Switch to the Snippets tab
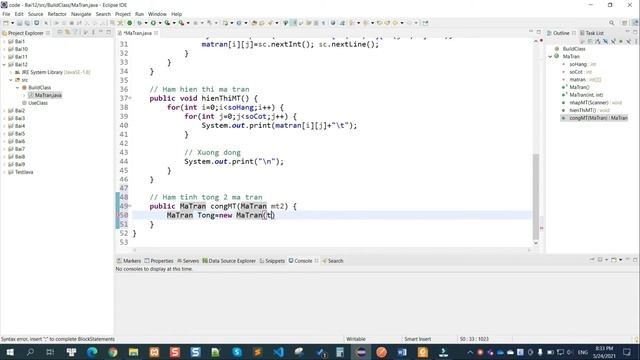 272,260
